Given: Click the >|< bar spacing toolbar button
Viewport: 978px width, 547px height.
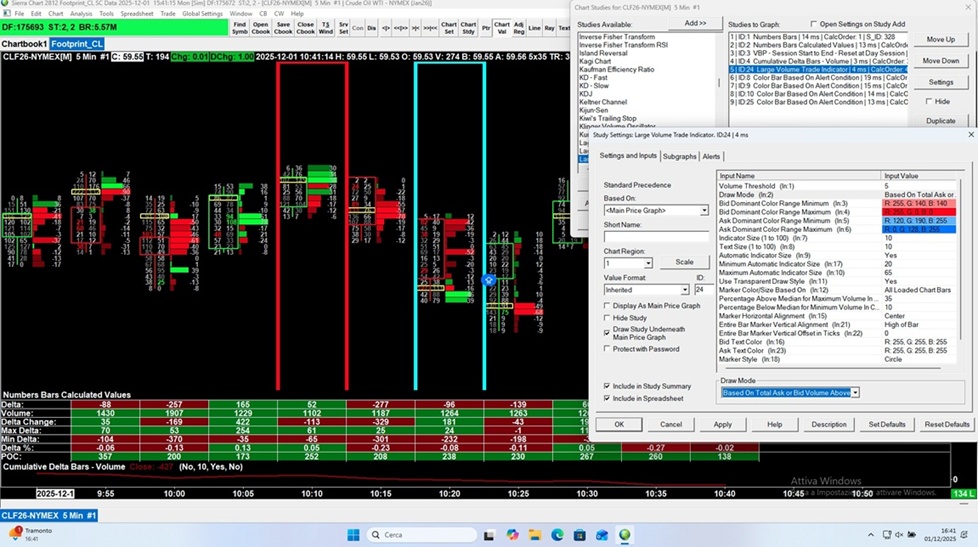Looking at the screenshot, I should click(415, 28).
